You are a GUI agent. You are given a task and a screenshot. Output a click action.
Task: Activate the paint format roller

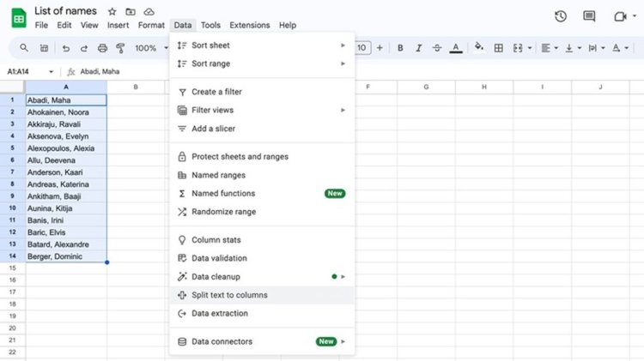coord(120,48)
